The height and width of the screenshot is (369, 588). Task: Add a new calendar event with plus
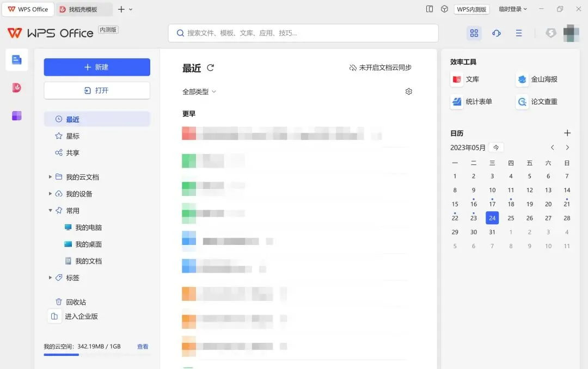pos(567,133)
